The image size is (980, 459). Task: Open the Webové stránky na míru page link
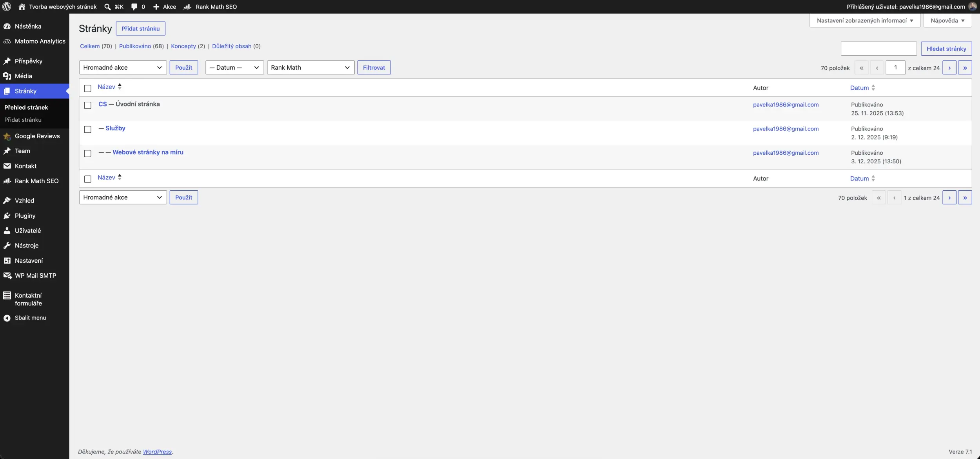pos(148,152)
